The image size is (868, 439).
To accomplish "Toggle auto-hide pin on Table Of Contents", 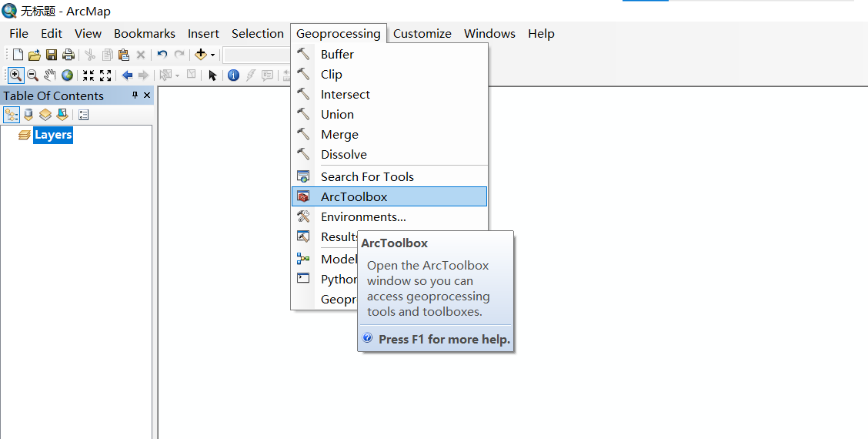I will coord(135,96).
